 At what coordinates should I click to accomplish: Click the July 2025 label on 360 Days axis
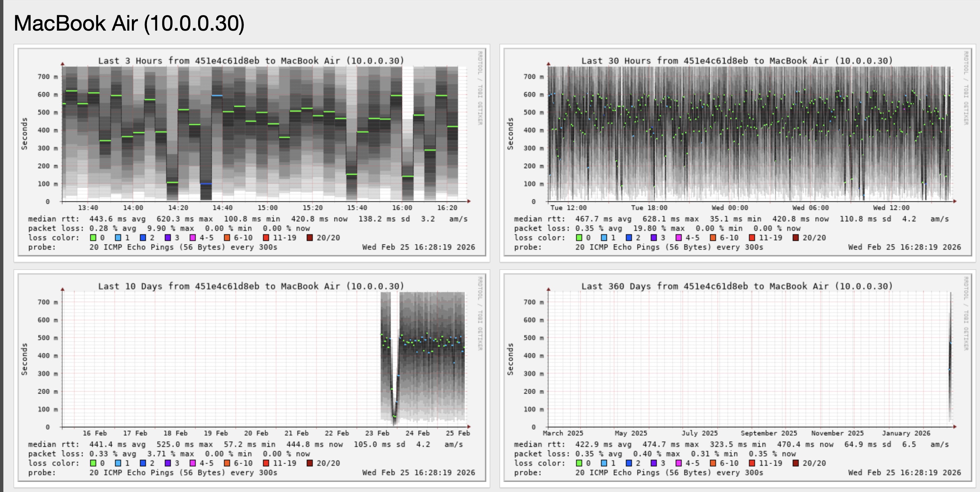tap(699, 433)
